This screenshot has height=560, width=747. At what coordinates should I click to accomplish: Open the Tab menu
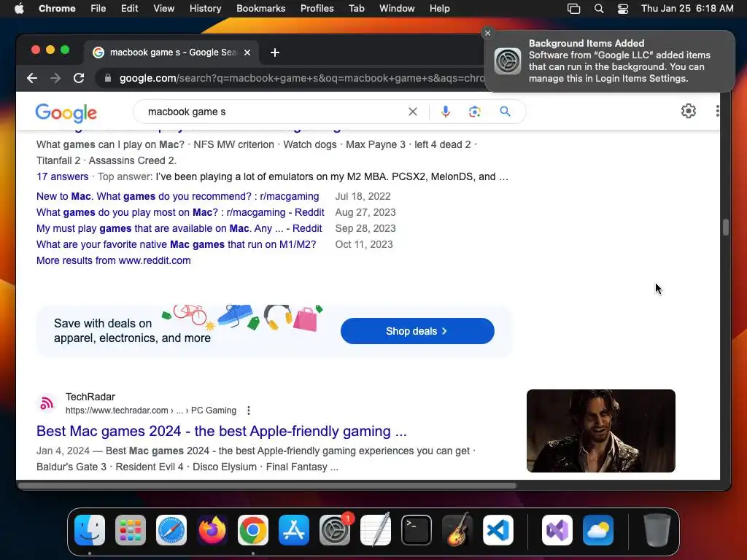(x=356, y=9)
